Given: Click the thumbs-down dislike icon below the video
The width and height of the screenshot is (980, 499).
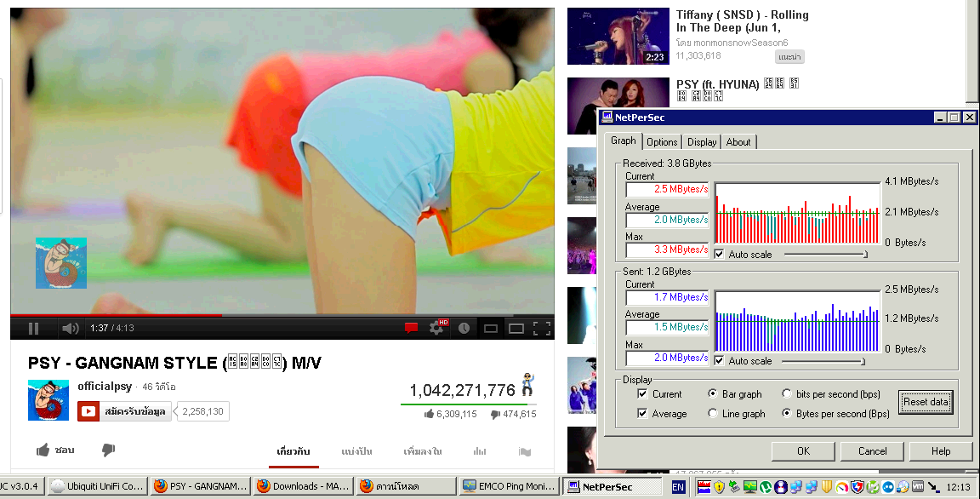Looking at the screenshot, I should [108, 450].
